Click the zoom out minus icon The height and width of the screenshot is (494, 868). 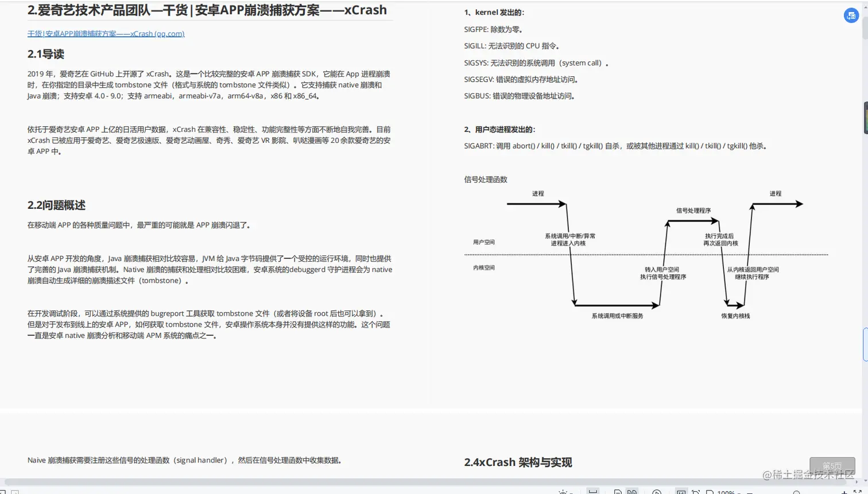(749, 492)
